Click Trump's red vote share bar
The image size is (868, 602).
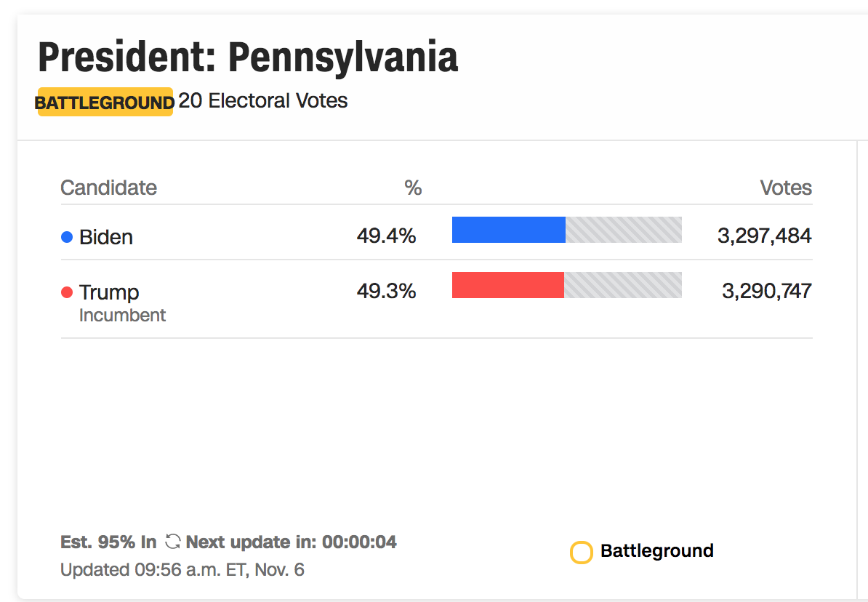point(508,285)
